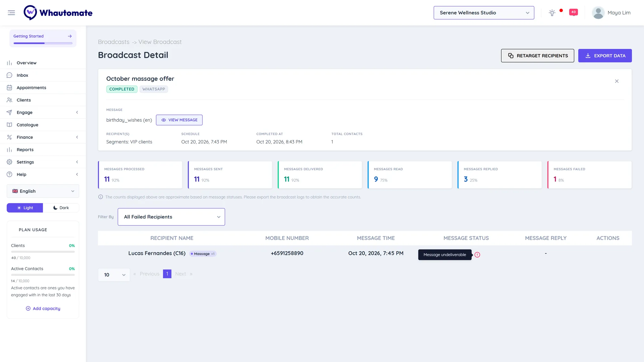Viewport: 644px width, 362px height.
Task: Expand the Finance menu
Action: coord(43,137)
